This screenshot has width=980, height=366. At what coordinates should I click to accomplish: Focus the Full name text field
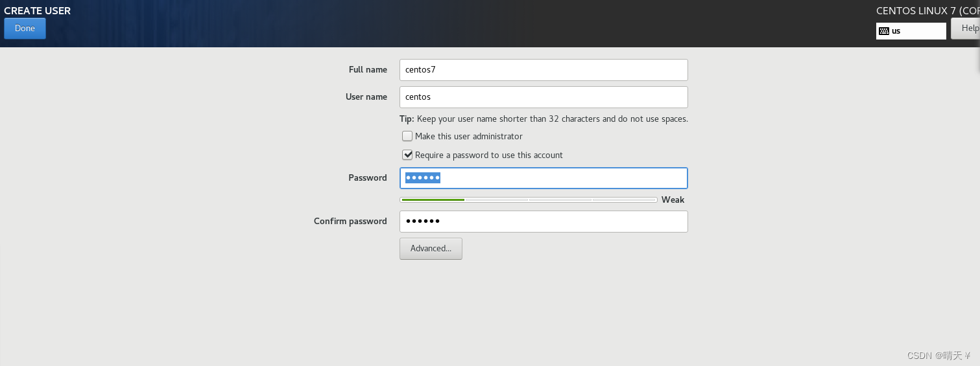click(x=544, y=70)
